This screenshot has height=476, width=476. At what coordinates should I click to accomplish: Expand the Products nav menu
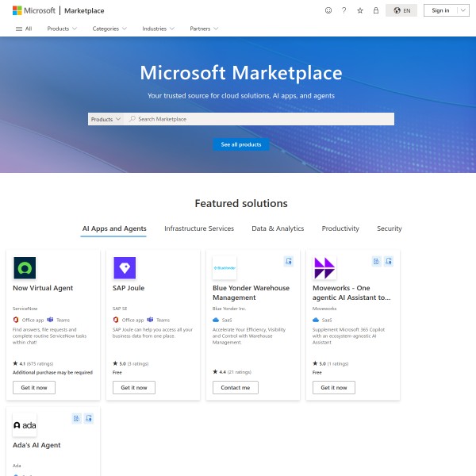click(62, 29)
